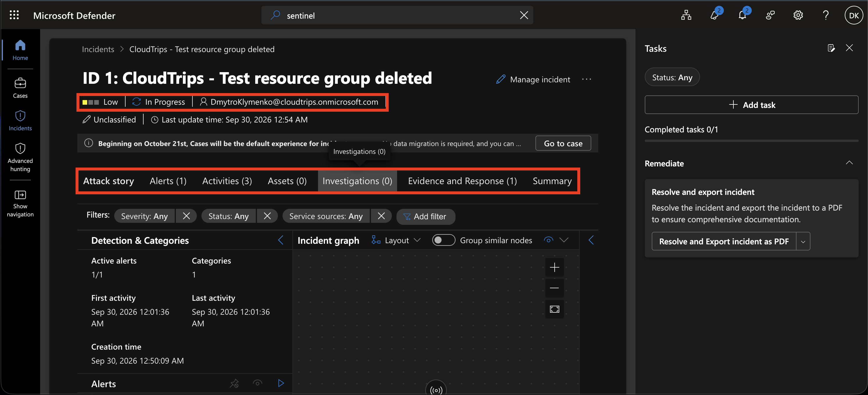The width and height of the screenshot is (868, 395).
Task: Click the search field containing sentinel
Action: 398,15
